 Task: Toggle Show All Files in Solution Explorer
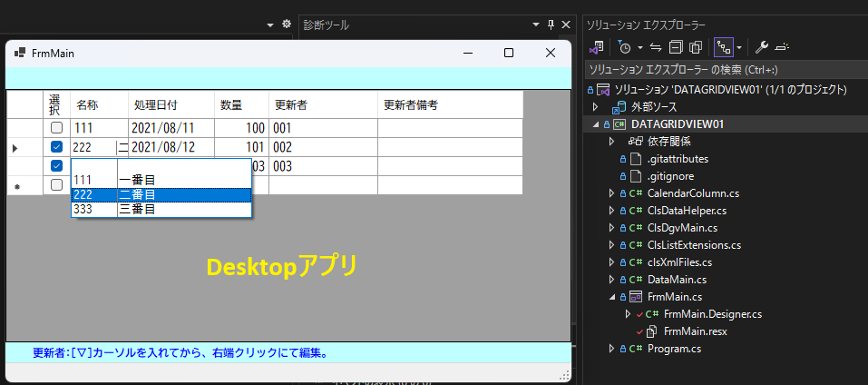coord(696,47)
